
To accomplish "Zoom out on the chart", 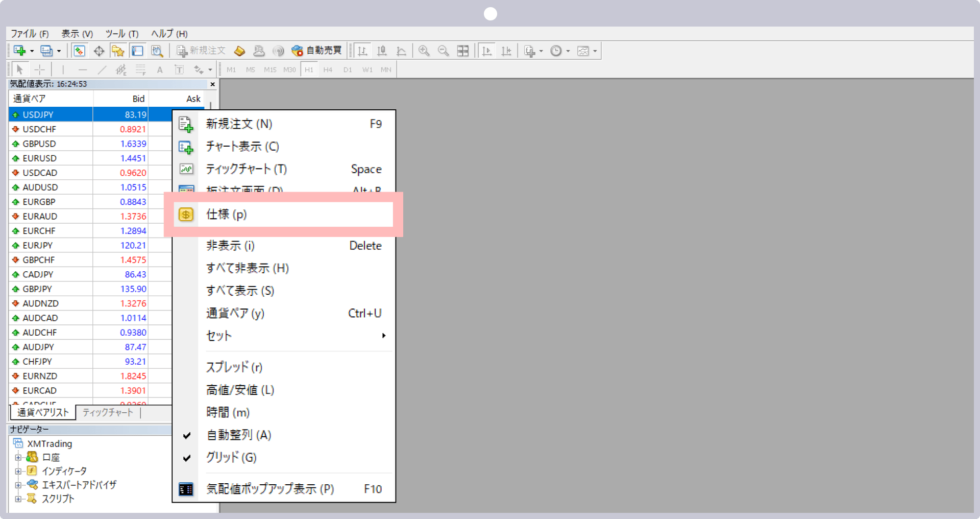I will [x=443, y=51].
